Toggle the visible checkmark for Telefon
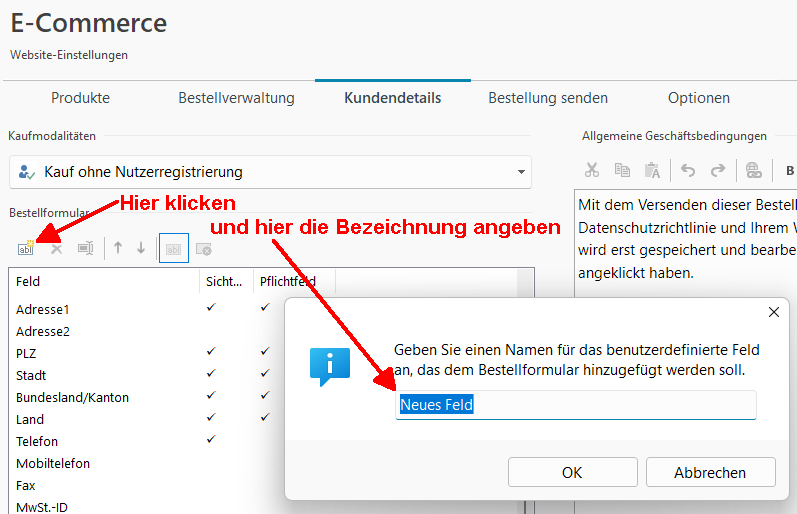Viewport: 797px width, 514px height. pyautogui.click(x=211, y=440)
